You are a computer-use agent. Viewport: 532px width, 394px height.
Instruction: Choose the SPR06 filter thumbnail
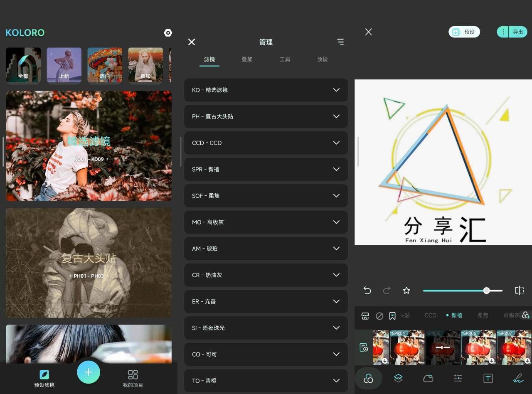click(478, 347)
